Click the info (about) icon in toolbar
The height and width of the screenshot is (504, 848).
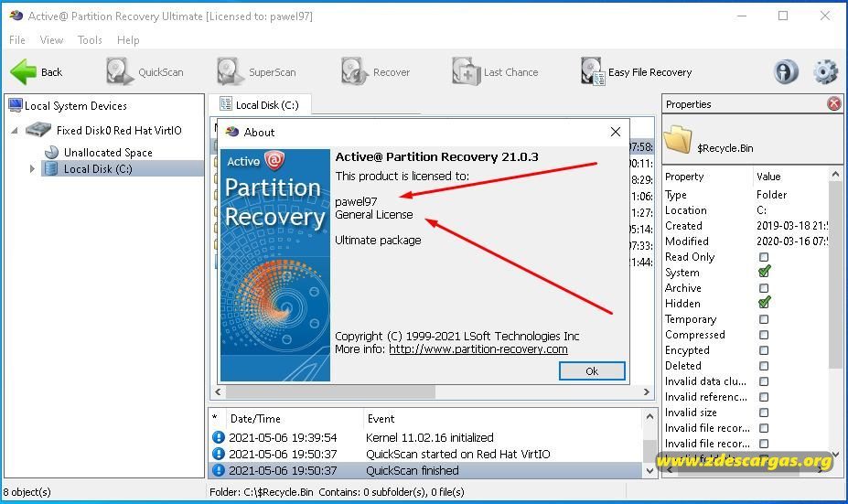pos(786,72)
